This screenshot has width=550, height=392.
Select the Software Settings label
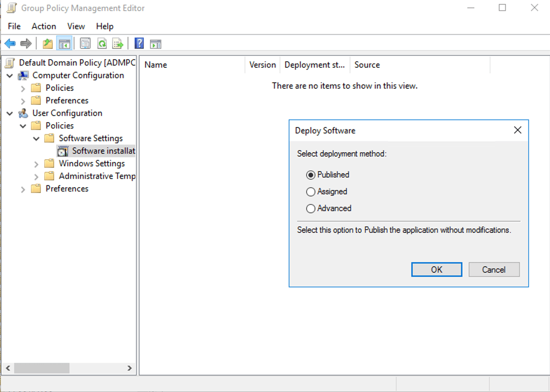[x=91, y=138]
